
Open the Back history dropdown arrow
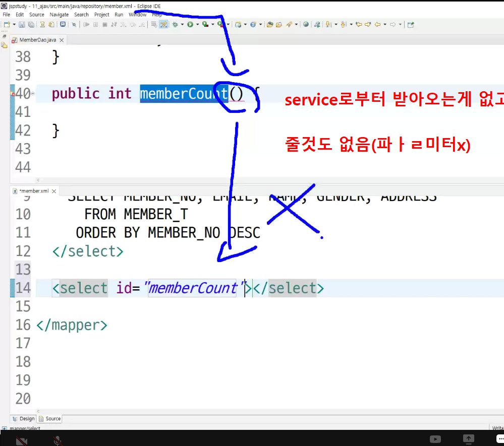385,24
